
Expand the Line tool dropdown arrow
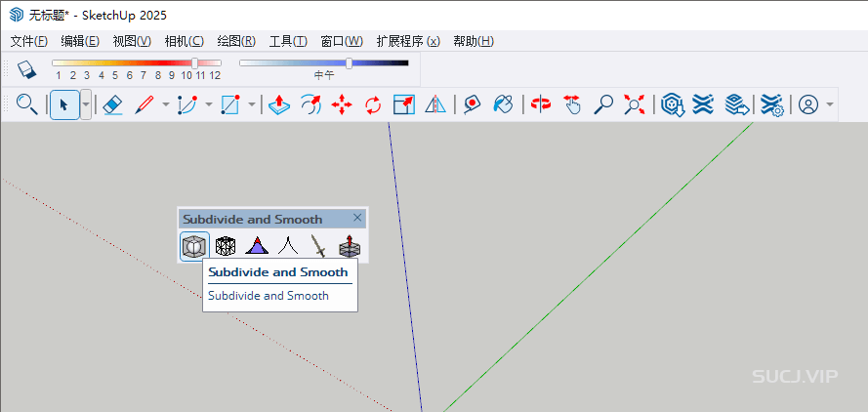(166, 104)
